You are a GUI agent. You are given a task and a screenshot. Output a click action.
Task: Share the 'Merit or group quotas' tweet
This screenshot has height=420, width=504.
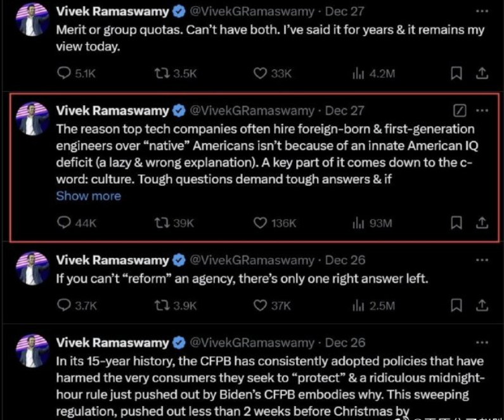coord(482,73)
